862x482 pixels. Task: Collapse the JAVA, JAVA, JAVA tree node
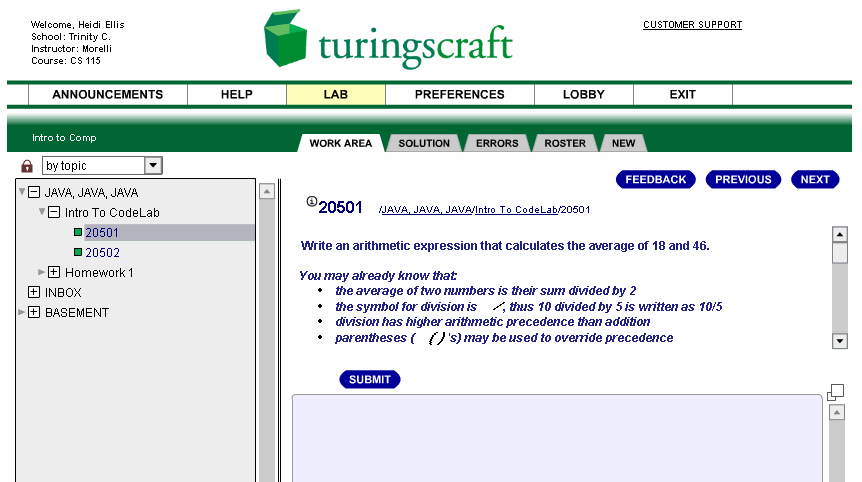pyautogui.click(x=34, y=193)
